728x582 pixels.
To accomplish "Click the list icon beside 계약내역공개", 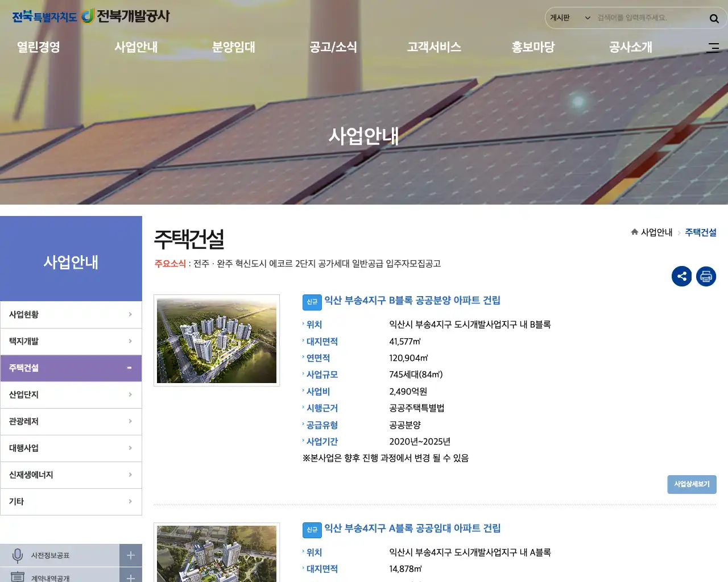I will click(18, 576).
